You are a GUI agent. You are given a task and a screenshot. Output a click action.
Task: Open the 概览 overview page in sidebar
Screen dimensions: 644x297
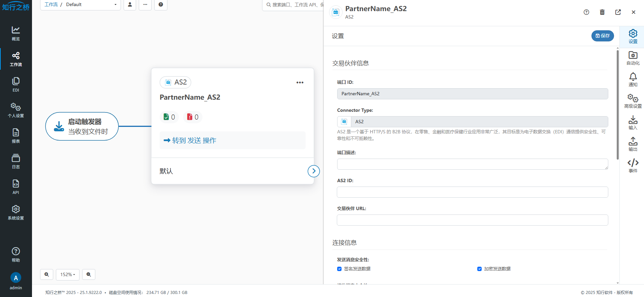click(x=16, y=33)
